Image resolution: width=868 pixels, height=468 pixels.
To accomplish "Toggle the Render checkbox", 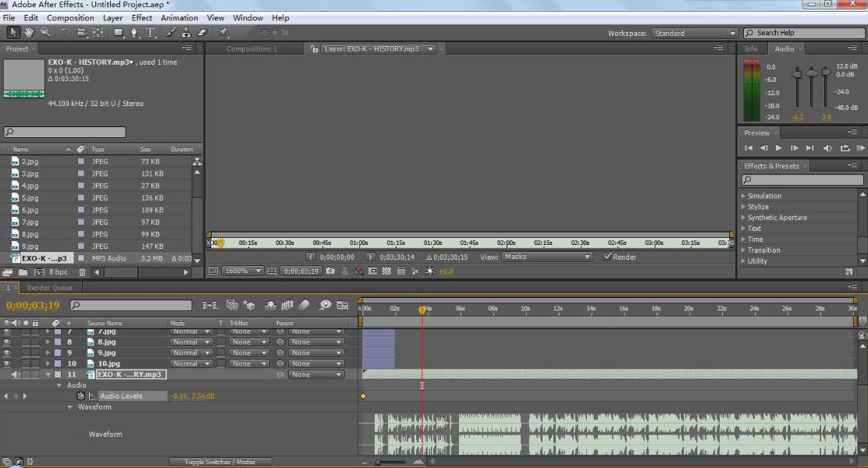I will [x=607, y=257].
